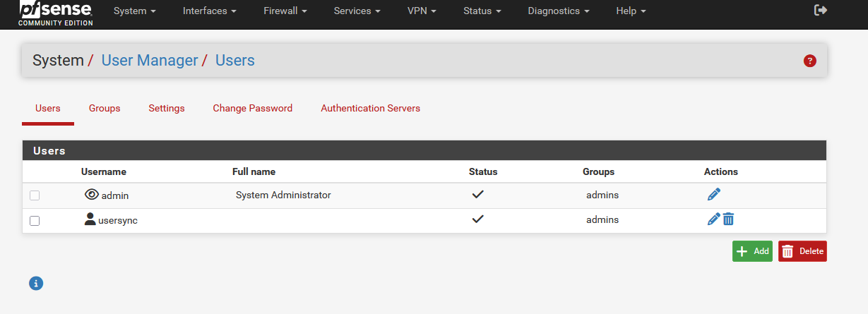Image resolution: width=868 pixels, height=314 pixels.
Task: Open the Status dropdown menu
Action: pos(482,11)
